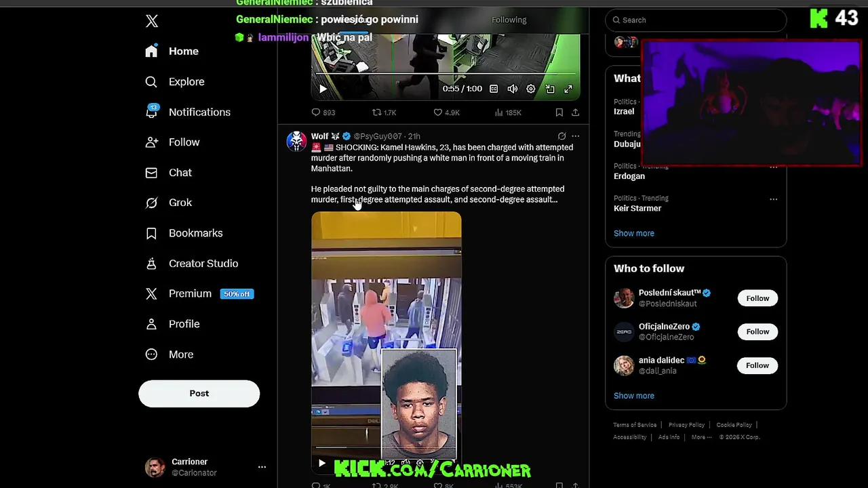
Task: Open the Cookie Policy link
Action: tap(734, 425)
